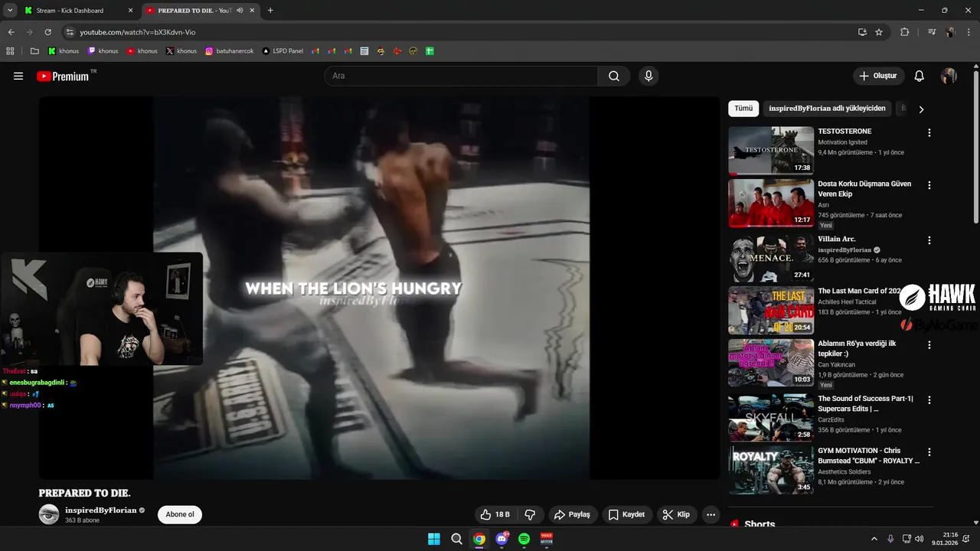The image size is (980, 551).
Task: Open LSPD Panel bookmark
Action: coord(283,51)
